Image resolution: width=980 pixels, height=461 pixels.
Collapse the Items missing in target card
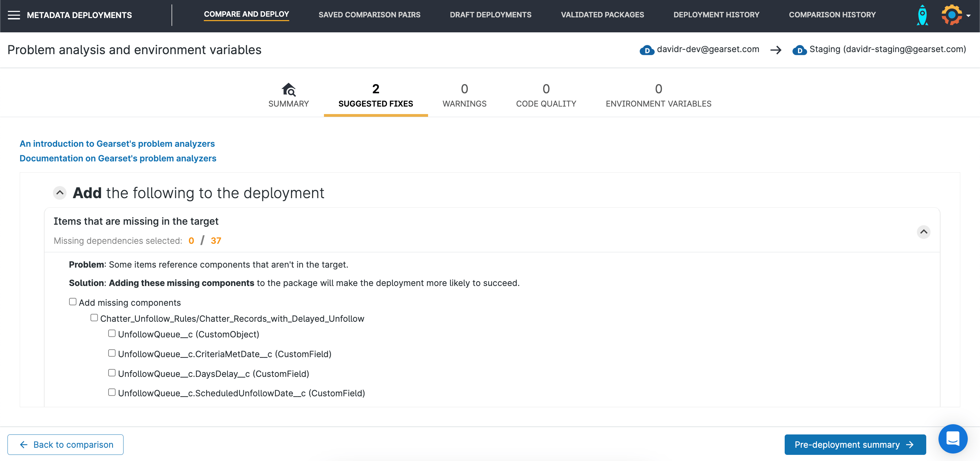923,232
